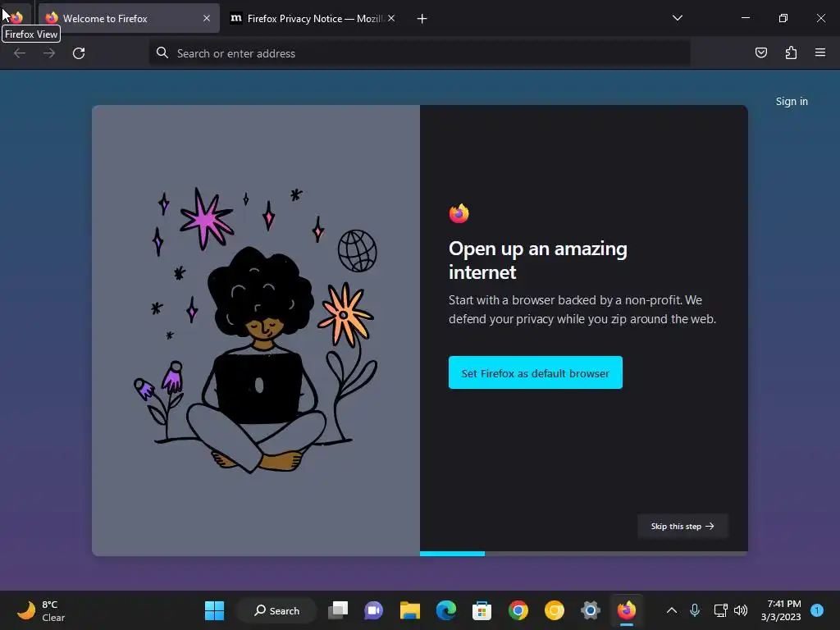This screenshot has height=630, width=840.
Task: Click the microphone tray icon
Action: (x=695, y=610)
